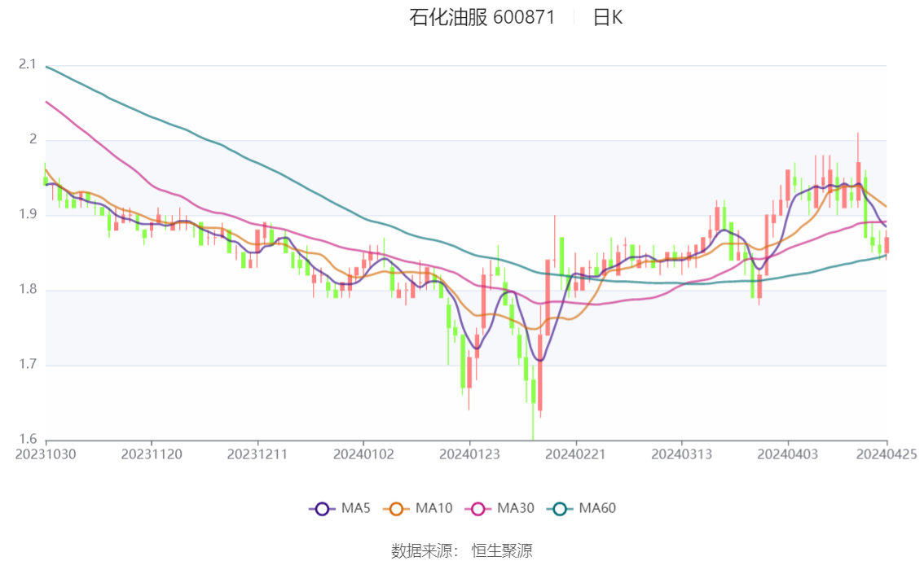The image size is (924, 561).
Task: Click the 1.8 price axis label
Action: pos(27,289)
